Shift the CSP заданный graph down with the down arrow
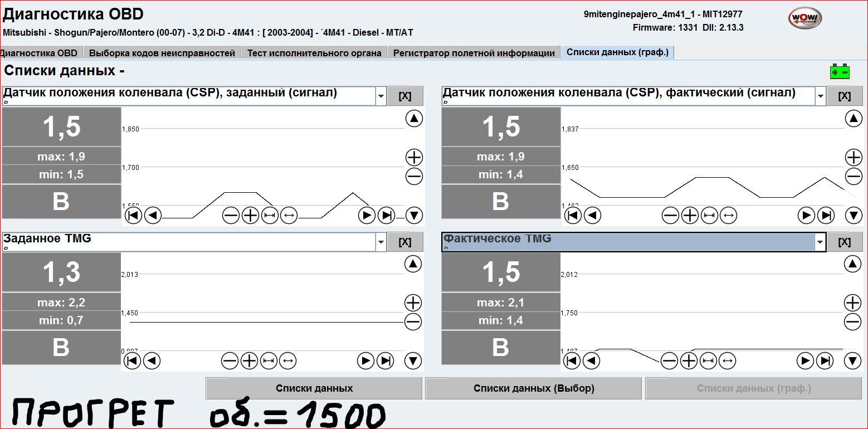Screen dimensions: 868x429 (414, 215)
